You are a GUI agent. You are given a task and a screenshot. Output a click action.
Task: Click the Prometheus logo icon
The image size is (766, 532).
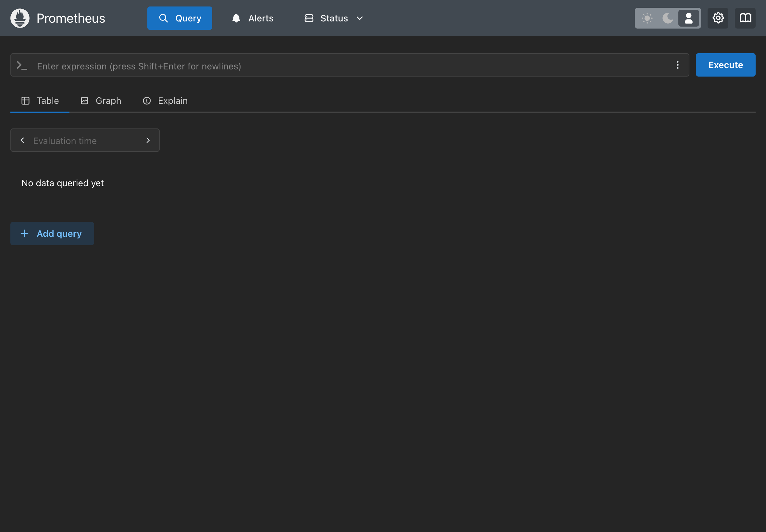coord(19,18)
